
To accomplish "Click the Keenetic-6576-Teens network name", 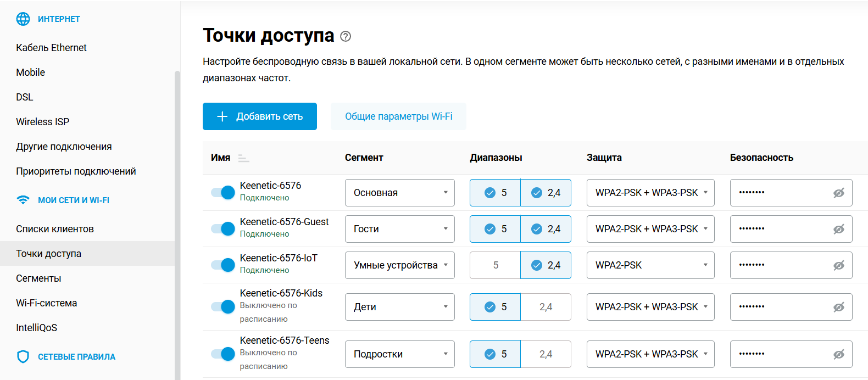I will tap(285, 340).
